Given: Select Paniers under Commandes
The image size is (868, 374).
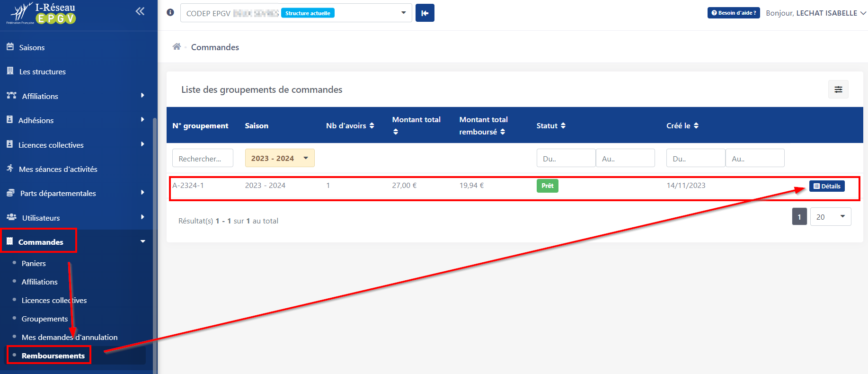Looking at the screenshot, I should (x=34, y=264).
